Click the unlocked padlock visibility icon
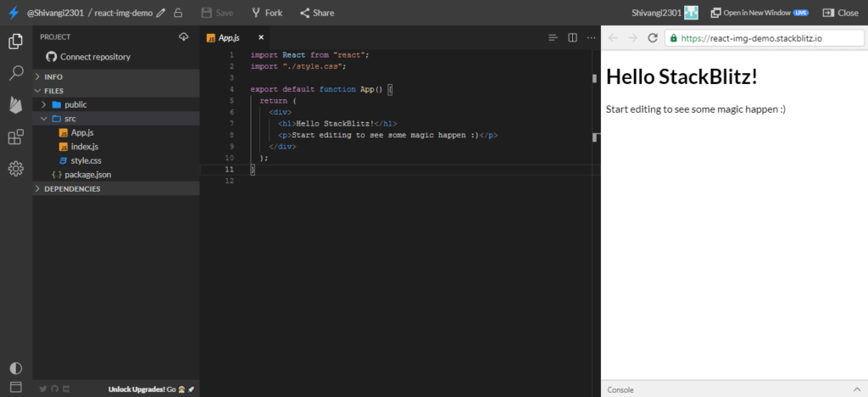Viewport: 868px width, 397px height. point(178,12)
